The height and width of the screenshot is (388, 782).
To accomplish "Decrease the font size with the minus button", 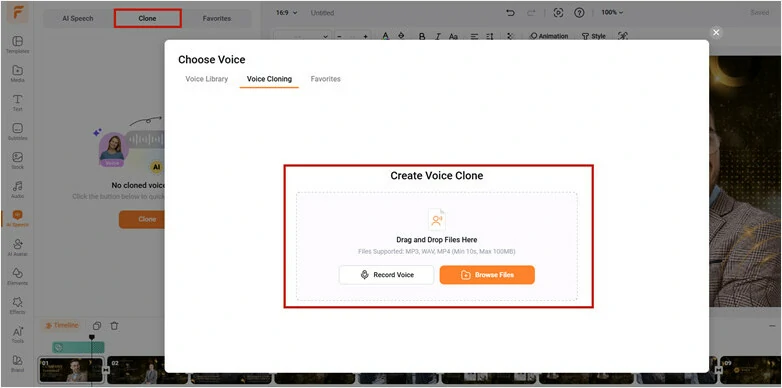I will pos(339,36).
